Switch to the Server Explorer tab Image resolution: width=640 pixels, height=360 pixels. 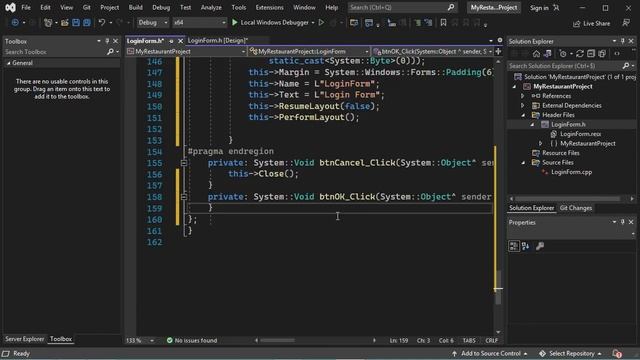[x=24, y=339]
